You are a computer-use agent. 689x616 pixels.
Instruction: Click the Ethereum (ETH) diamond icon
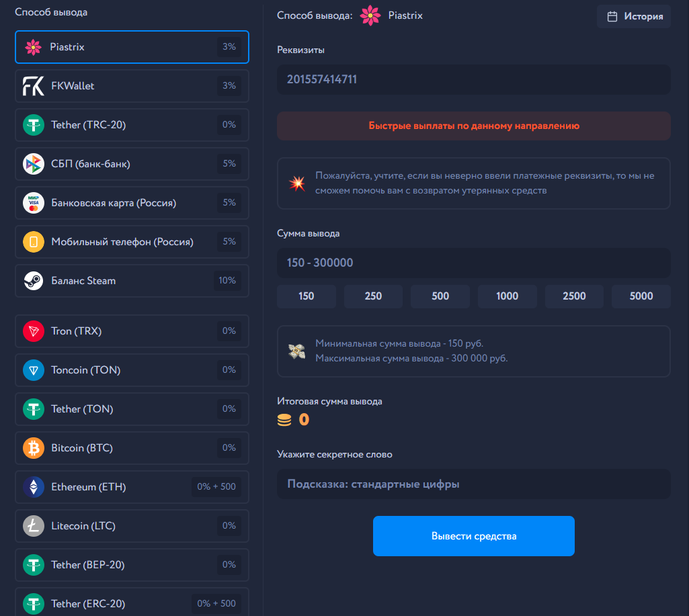(34, 487)
